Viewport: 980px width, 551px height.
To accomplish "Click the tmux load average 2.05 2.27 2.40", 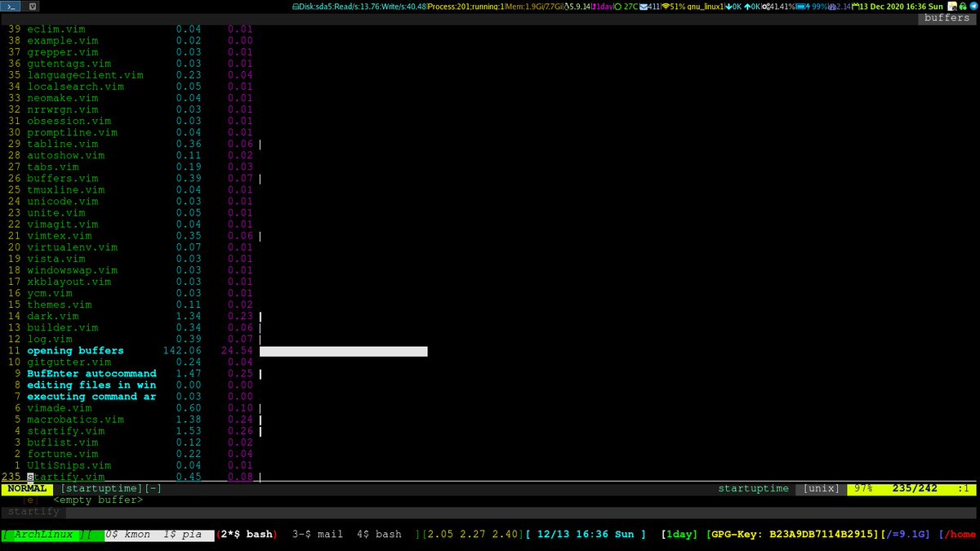I will [470, 534].
